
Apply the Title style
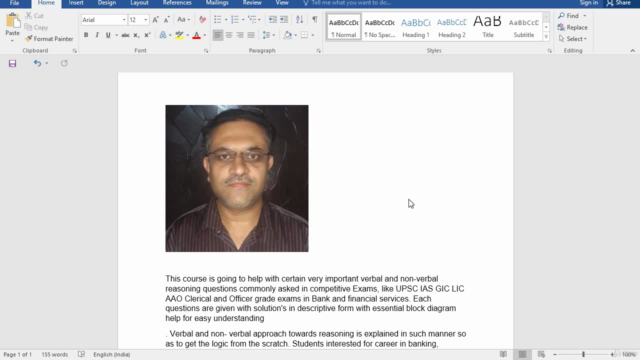(x=488, y=27)
